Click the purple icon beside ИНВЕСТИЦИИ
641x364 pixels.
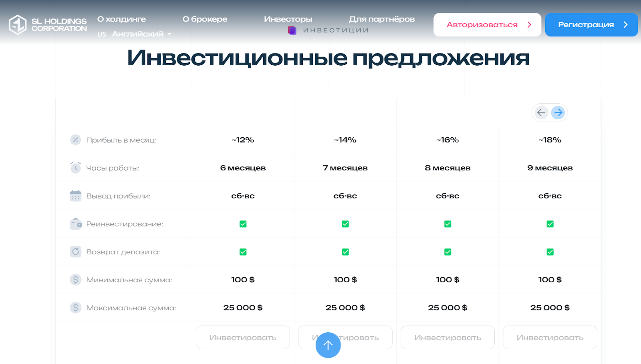(x=292, y=30)
